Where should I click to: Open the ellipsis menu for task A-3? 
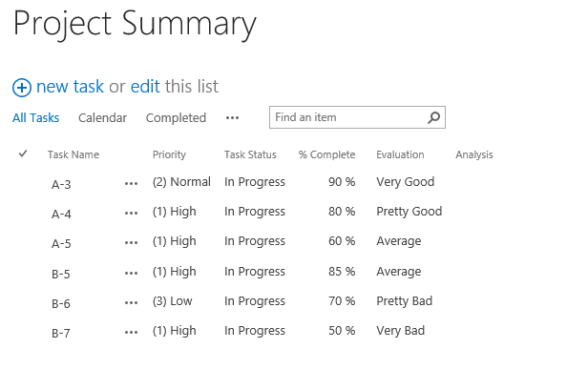[x=132, y=184]
